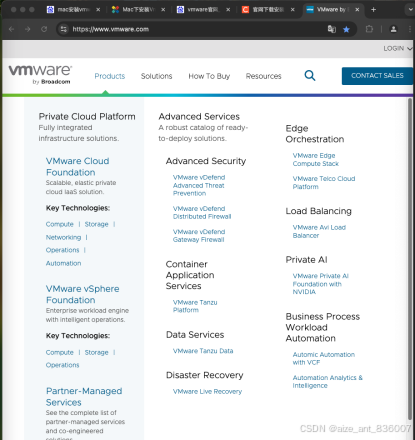415x440 pixels.
Task: Open VMware vDefend Advanced Threat Prevention
Action: [199, 185]
